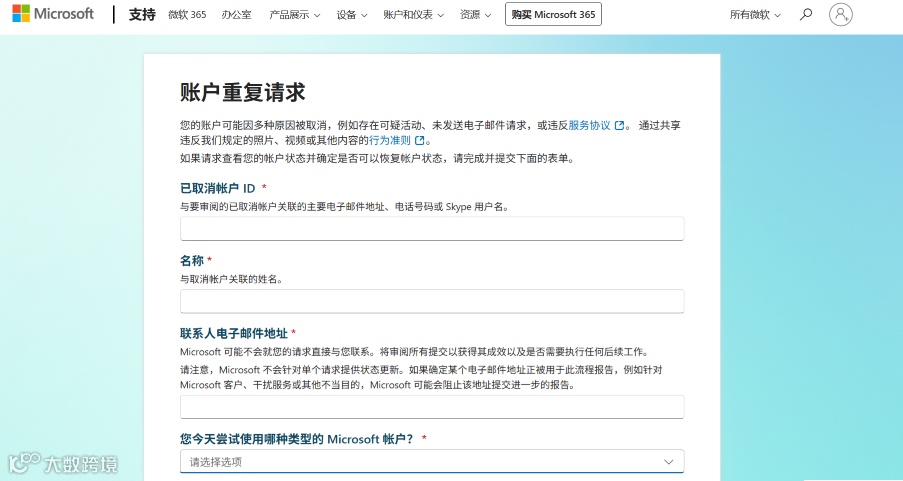Focus the 名称 input field
The width and height of the screenshot is (903, 481).
click(432, 301)
